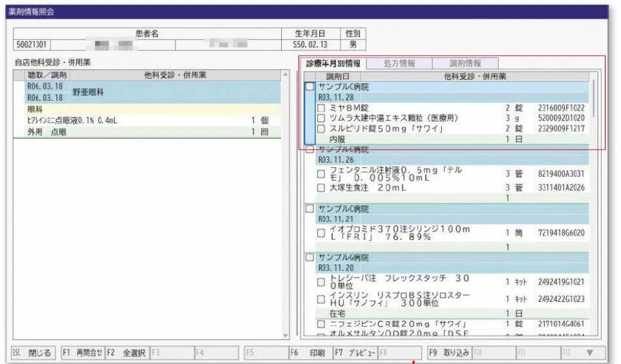Image resolution: width=621 pixels, height=364 pixels.
Task: Check the サンプルG病院 R03.11.20 group checkbox
Action: [x=310, y=258]
